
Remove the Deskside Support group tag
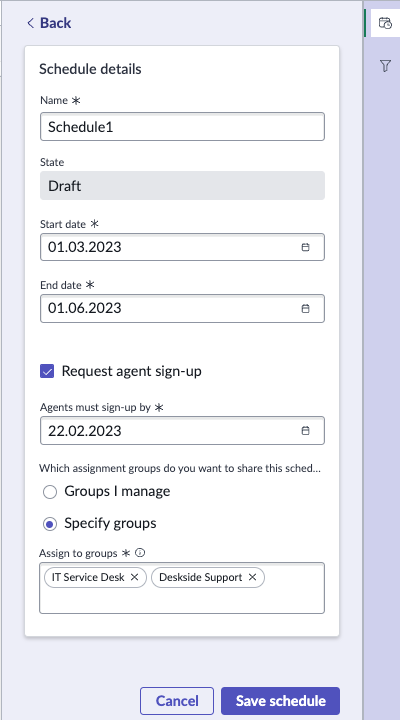click(252, 577)
